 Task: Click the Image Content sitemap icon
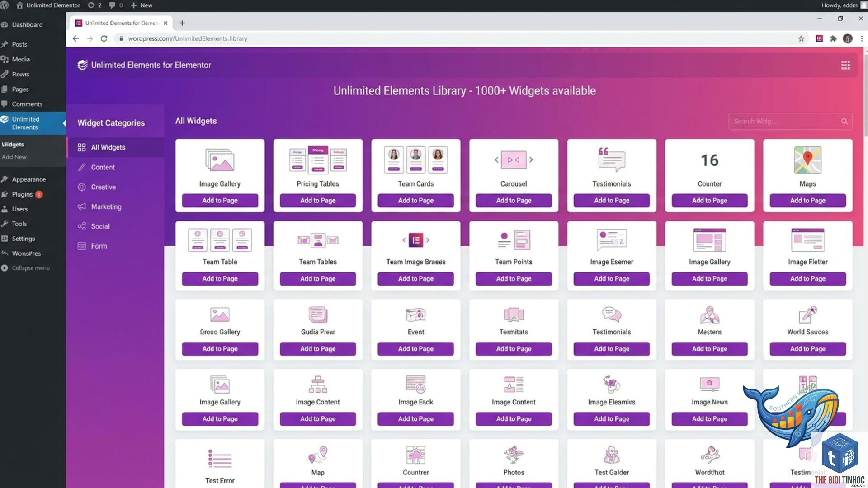pos(318,384)
